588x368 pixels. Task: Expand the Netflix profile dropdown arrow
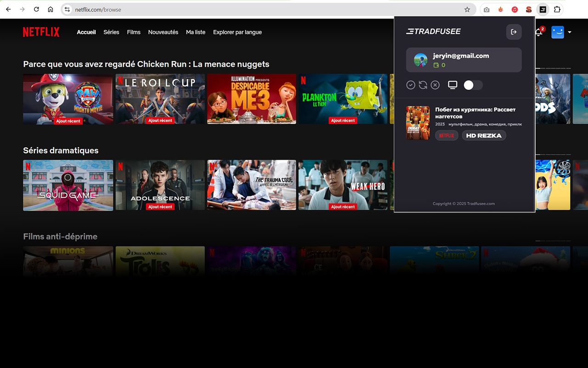click(570, 32)
